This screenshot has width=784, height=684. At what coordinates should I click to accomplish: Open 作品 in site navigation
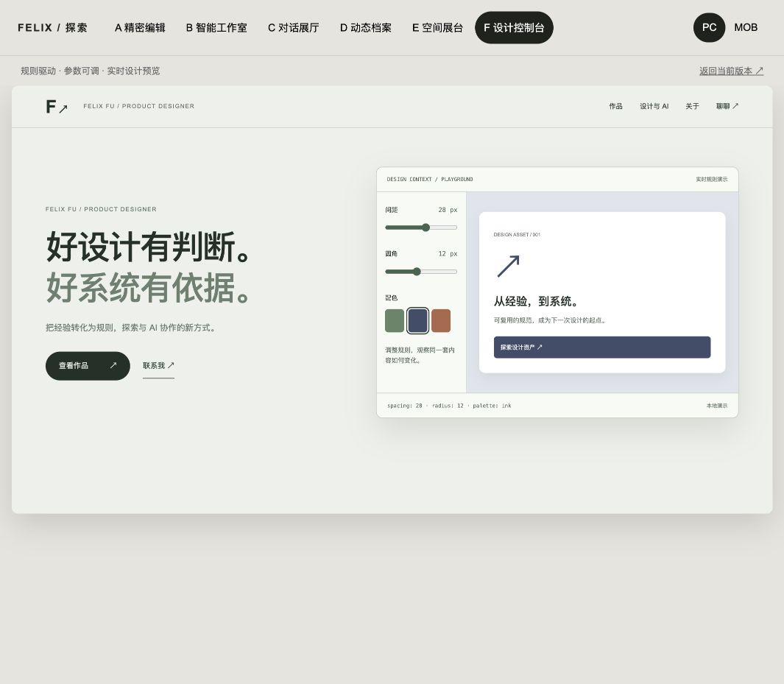(615, 106)
